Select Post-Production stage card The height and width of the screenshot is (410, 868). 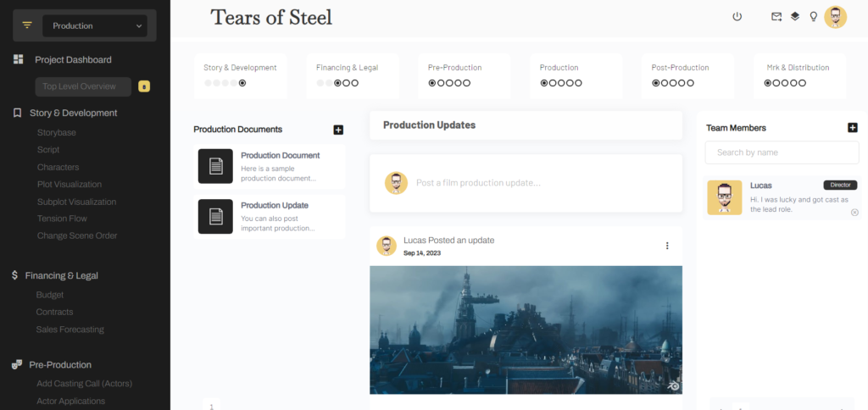(x=687, y=76)
